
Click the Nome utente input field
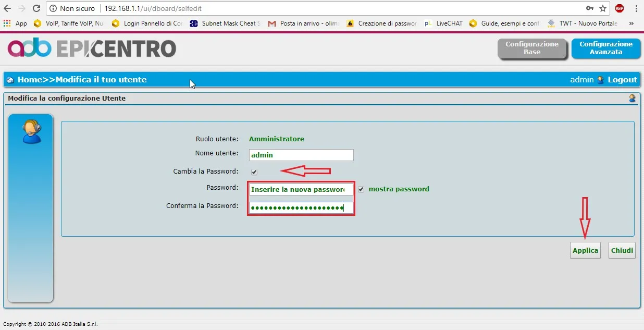coord(301,155)
